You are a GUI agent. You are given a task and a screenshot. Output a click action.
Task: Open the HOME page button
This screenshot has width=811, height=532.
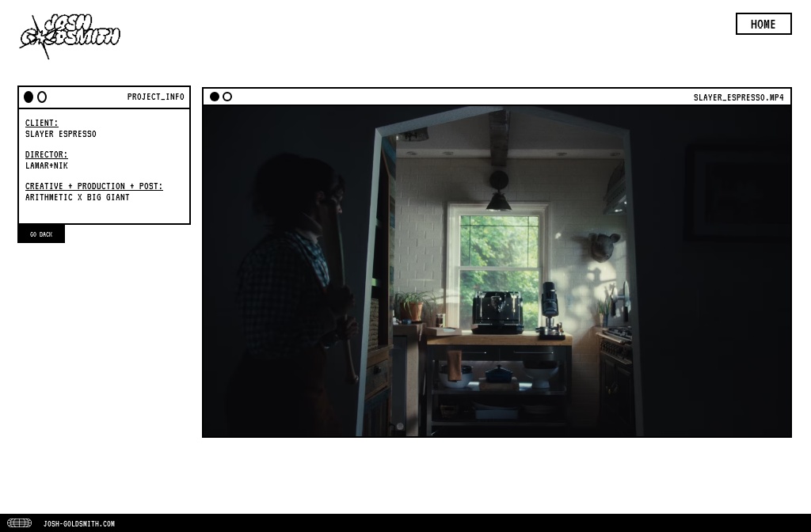[763, 24]
